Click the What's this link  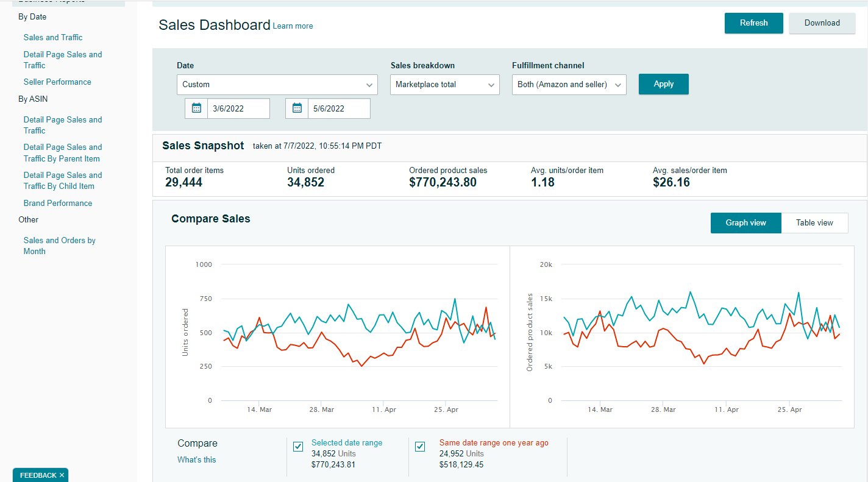[196, 460]
